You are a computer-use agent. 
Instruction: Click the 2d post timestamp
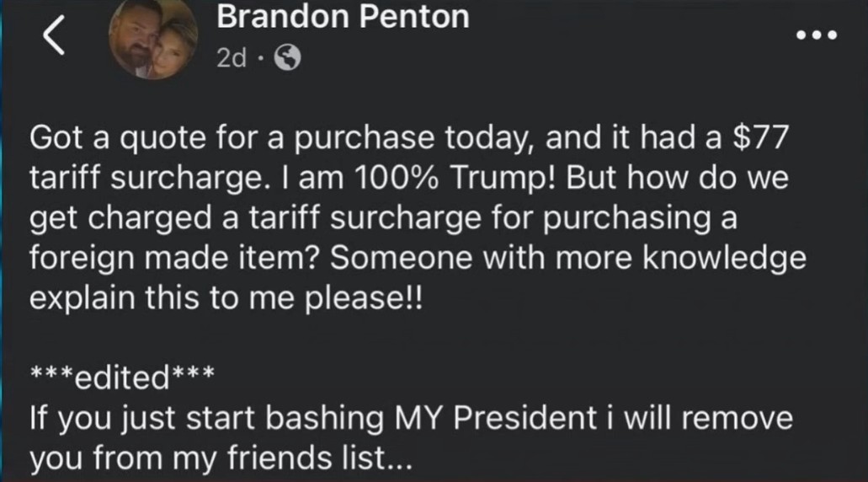click(x=232, y=57)
